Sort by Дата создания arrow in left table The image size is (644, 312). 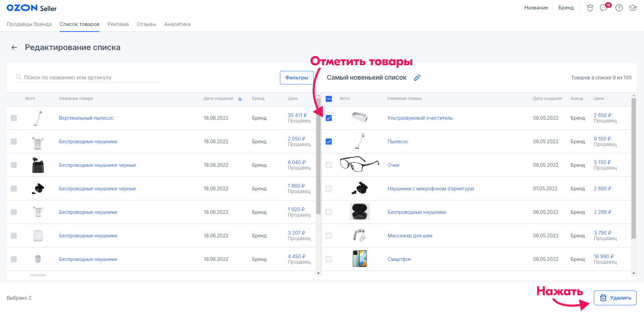tap(240, 99)
